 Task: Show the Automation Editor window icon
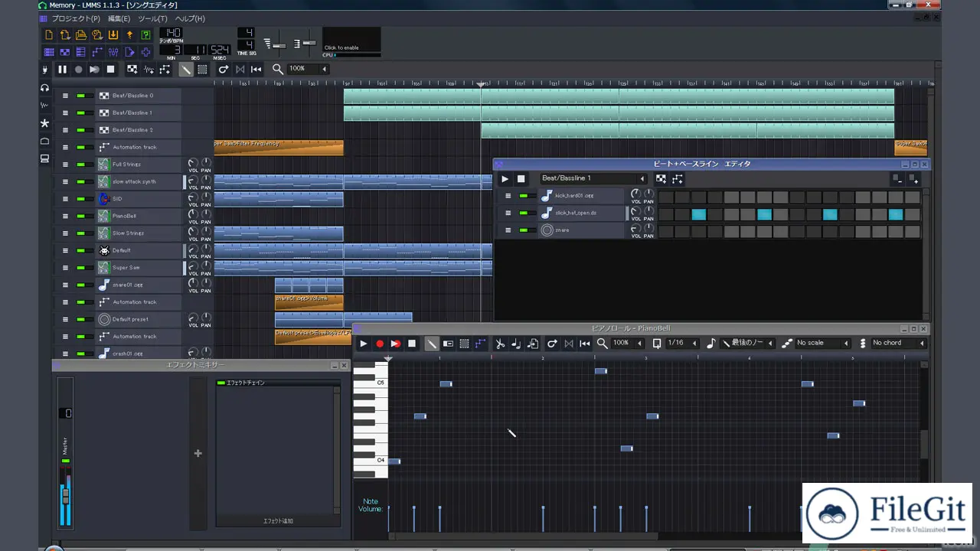97,52
